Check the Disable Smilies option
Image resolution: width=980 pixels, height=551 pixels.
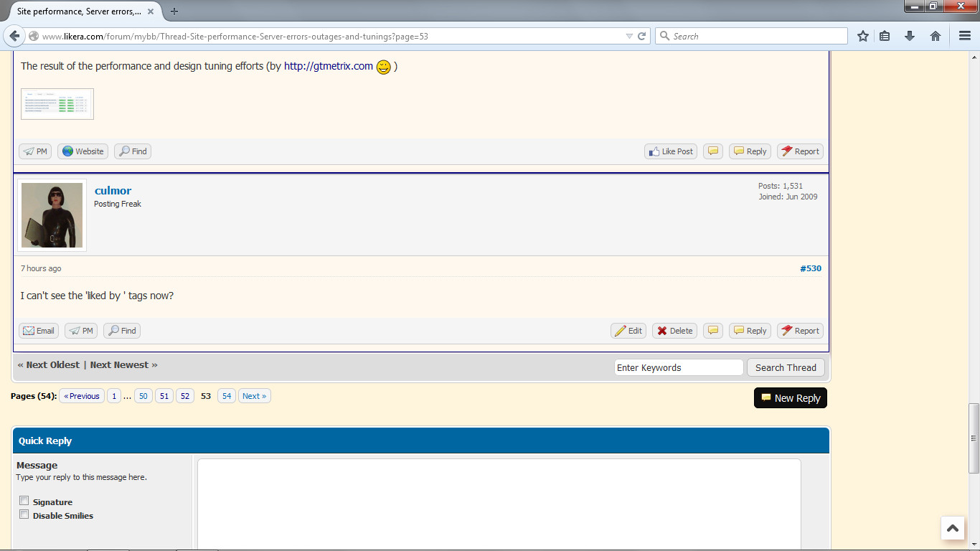pyautogui.click(x=24, y=514)
